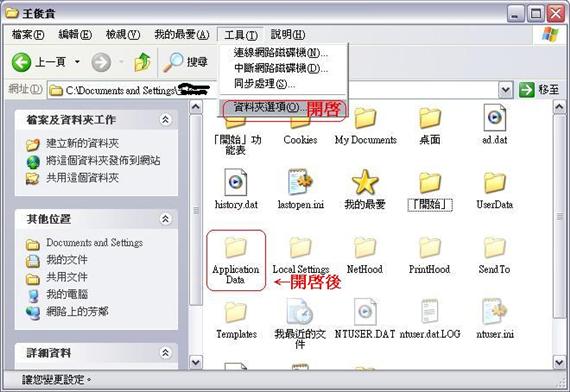Image resolution: width=570 pixels, height=392 pixels.
Task: Choose 連線網路磁碟機(N) menu entry
Action: pyautogui.click(x=281, y=53)
